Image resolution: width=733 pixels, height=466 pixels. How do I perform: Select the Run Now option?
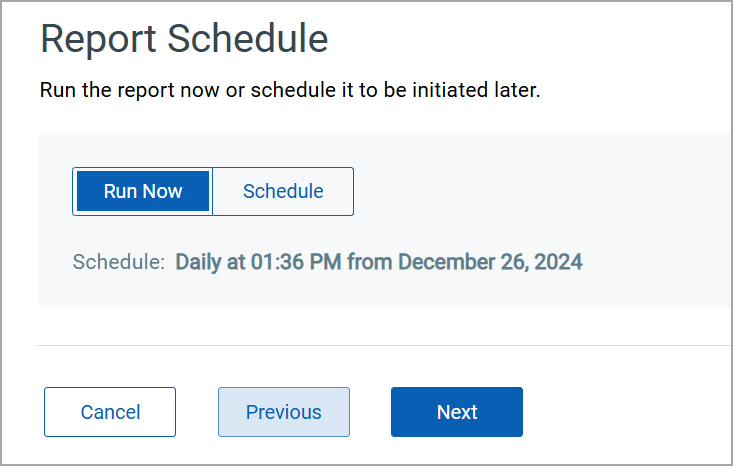(143, 191)
